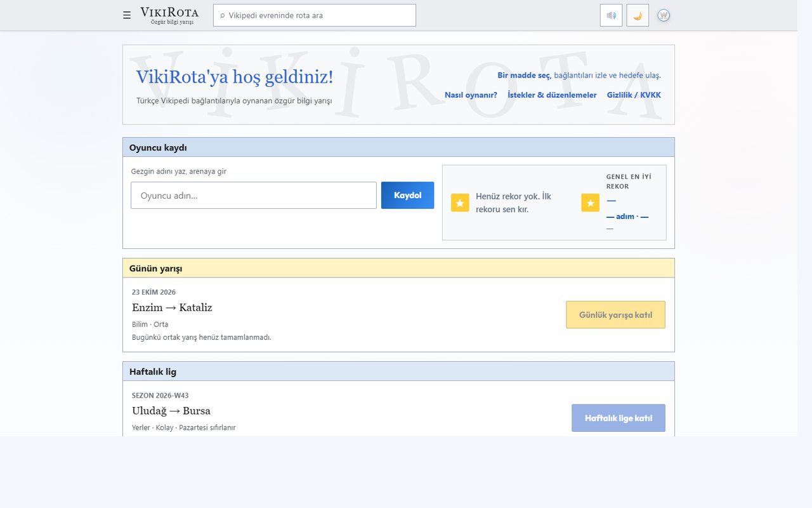Viewport: 812px width, 508px height.
Task: Click the star icon next to Henüz rekor yok
Action: pyautogui.click(x=460, y=203)
